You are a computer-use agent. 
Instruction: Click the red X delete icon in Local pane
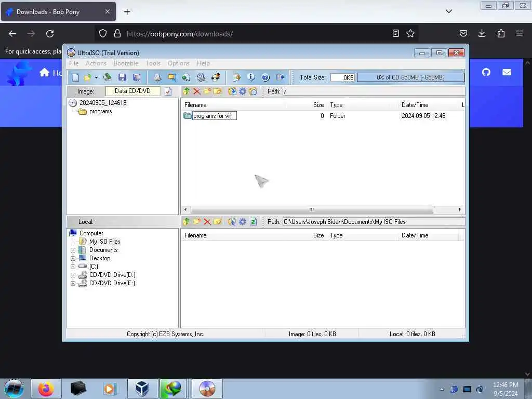(207, 222)
